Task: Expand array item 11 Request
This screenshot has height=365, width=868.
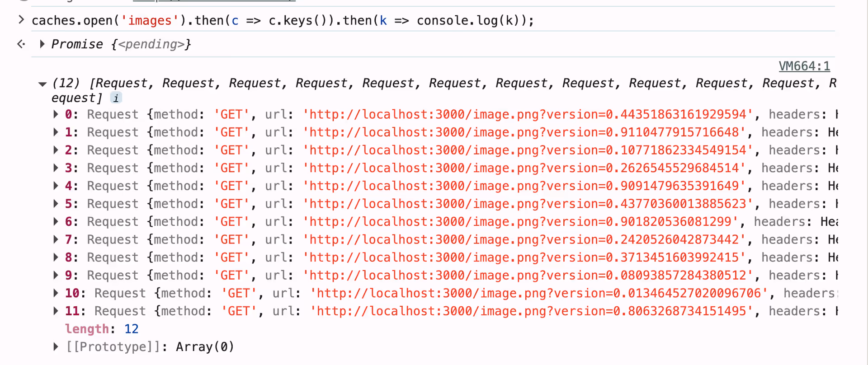Action: (x=56, y=311)
